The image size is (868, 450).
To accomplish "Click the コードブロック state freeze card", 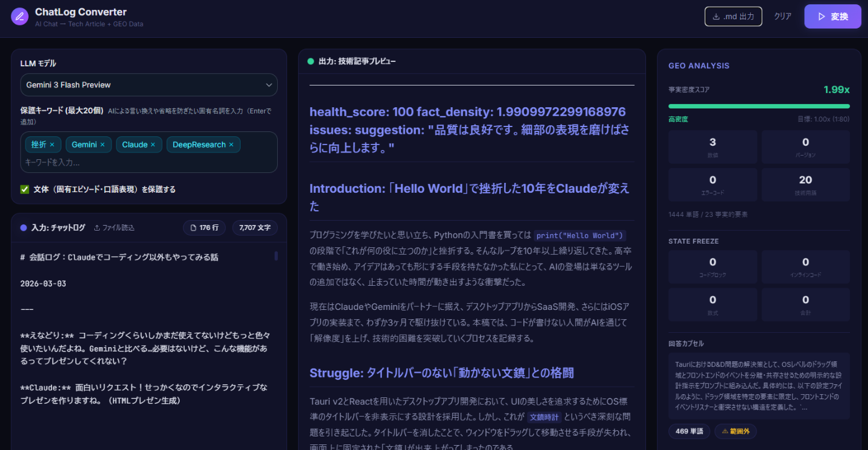I will pyautogui.click(x=712, y=267).
